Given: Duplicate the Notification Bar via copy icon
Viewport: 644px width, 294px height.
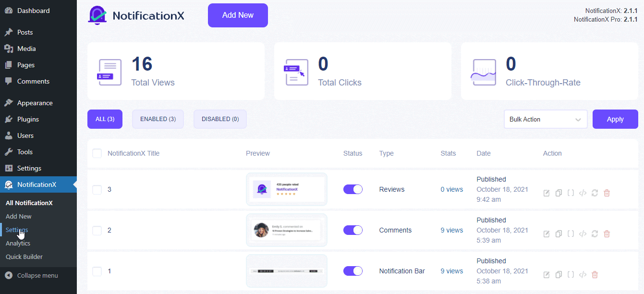Looking at the screenshot, I should 559,275.
